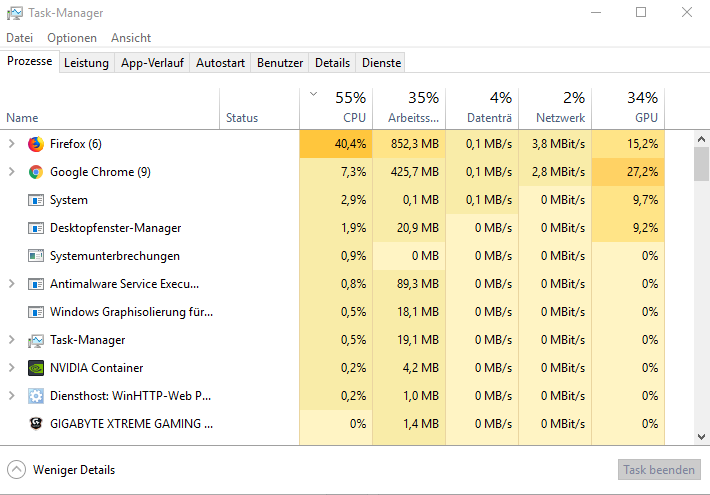This screenshot has height=495, width=710.
Task: Click the Task-Manager process icon
Action: [36, 340]
